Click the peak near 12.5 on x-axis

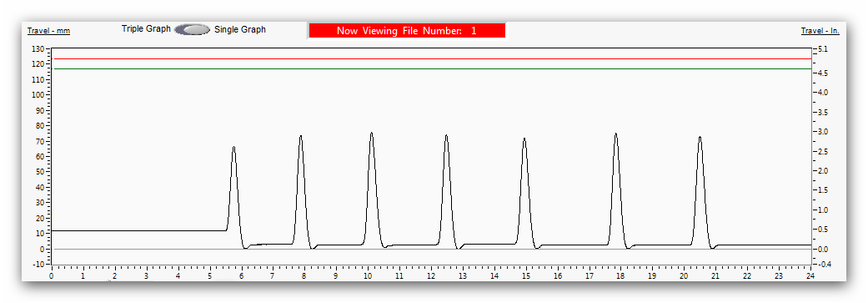[446, 136]
